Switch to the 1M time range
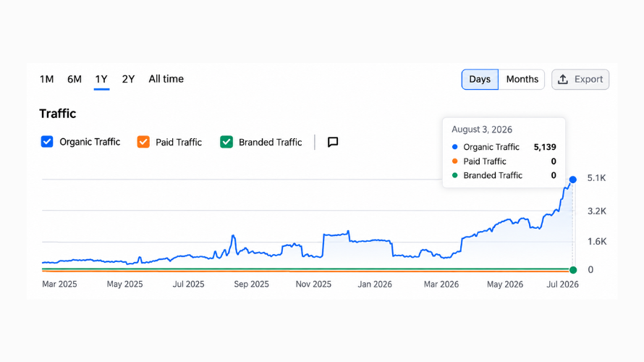Viewport: 644px width, 362px height. 46,79
